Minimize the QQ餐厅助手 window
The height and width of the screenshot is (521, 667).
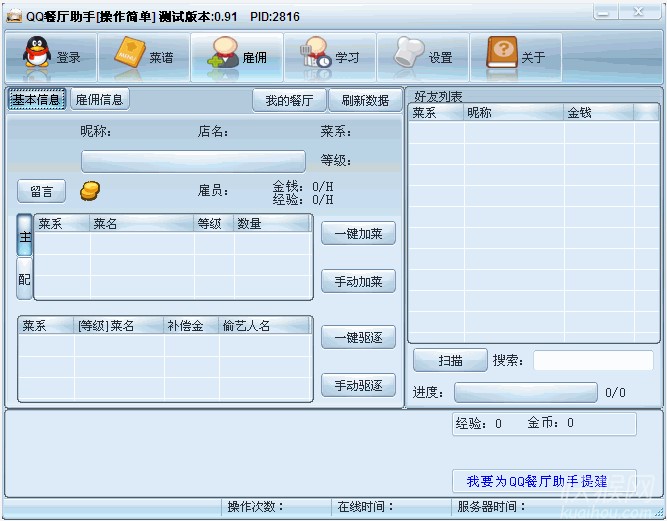point(606,12)
